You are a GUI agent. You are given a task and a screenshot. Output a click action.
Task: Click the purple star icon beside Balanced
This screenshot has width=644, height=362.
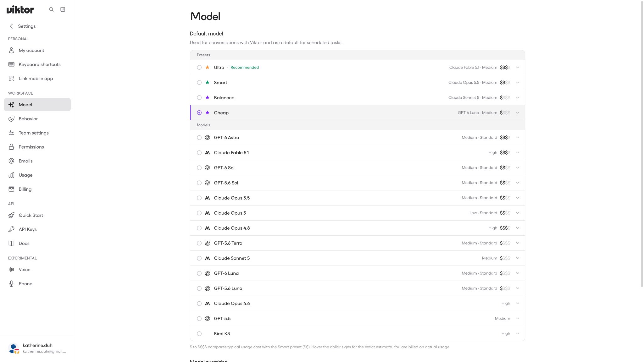208,97
